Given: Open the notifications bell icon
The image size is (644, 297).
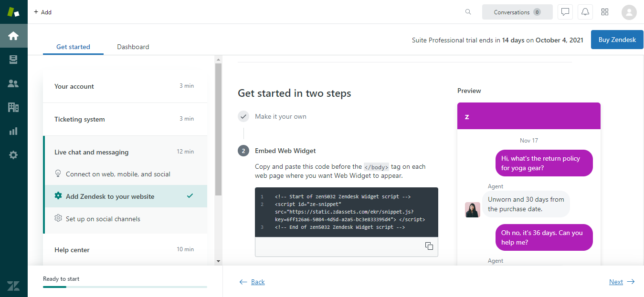Looking at the screenshot, I should 585,11.
